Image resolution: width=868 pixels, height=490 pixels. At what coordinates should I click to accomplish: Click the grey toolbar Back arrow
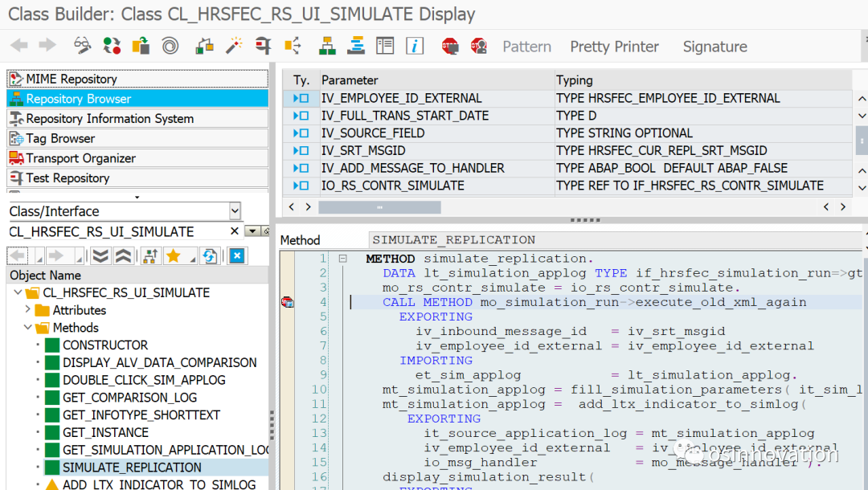coord(19,45)
